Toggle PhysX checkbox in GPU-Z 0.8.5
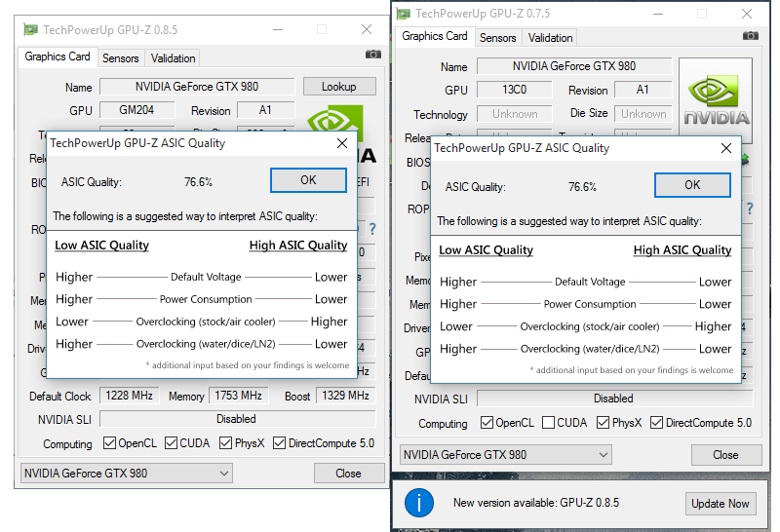 (226, 442)
